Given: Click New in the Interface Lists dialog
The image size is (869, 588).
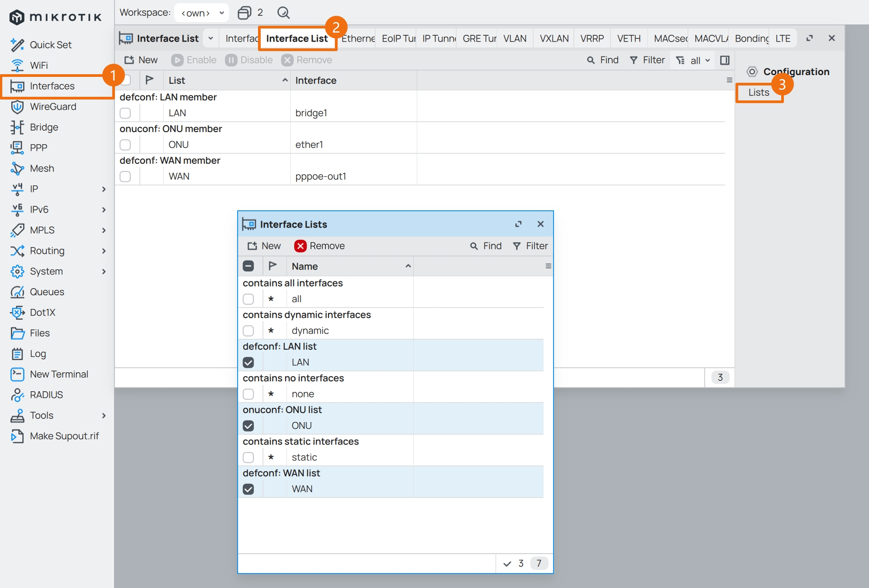Looking at the screenshot, I should (x=264, y=246).
